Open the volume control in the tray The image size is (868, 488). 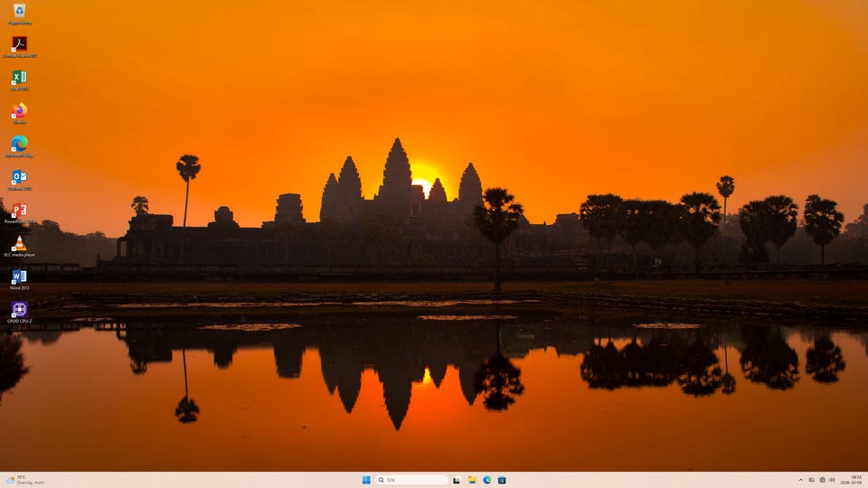(832, 480)
